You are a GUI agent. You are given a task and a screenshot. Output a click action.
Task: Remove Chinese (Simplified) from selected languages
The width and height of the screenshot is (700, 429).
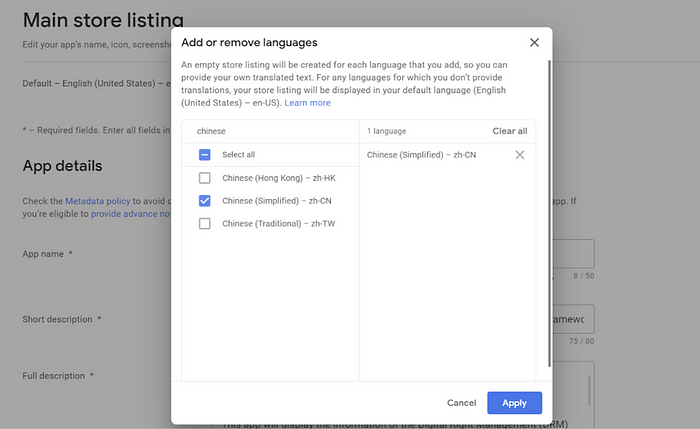point(519,155)
